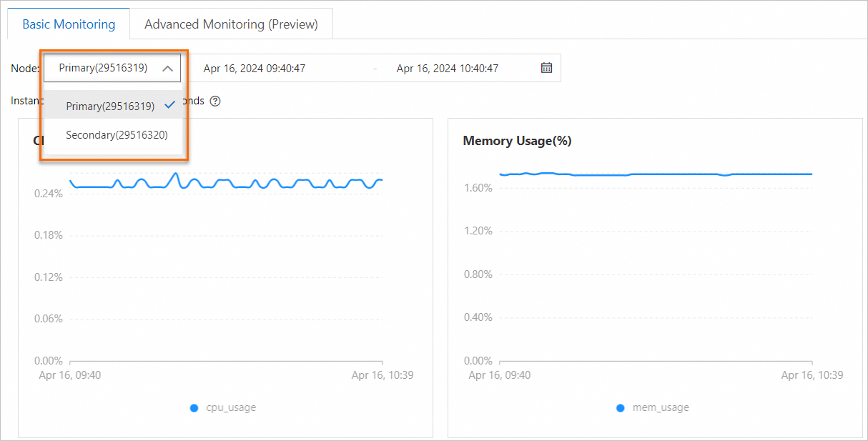The height and width of the screenshot is (441, 868).
Task: Click the help question mark icon
Action: [214, 101]
